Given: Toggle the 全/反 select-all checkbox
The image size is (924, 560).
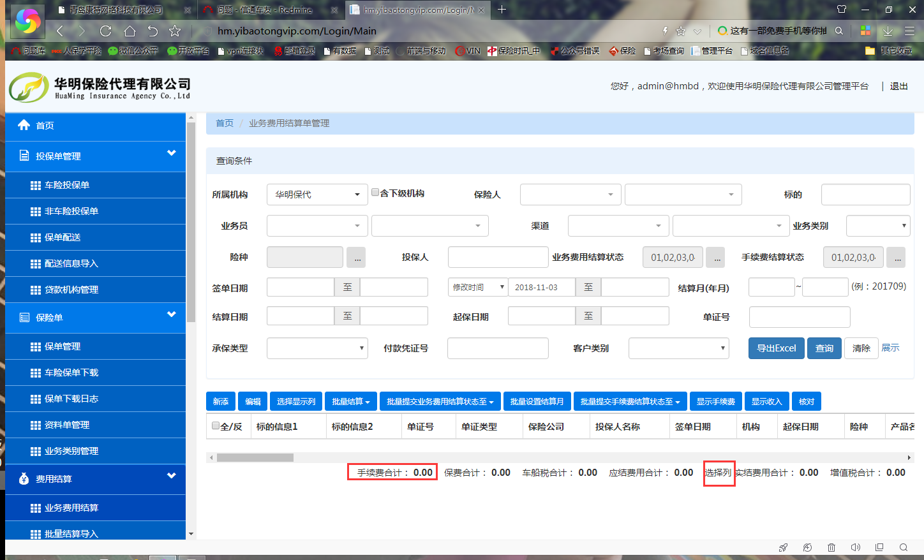Looking at the screenshot, I should click(216, 426).
